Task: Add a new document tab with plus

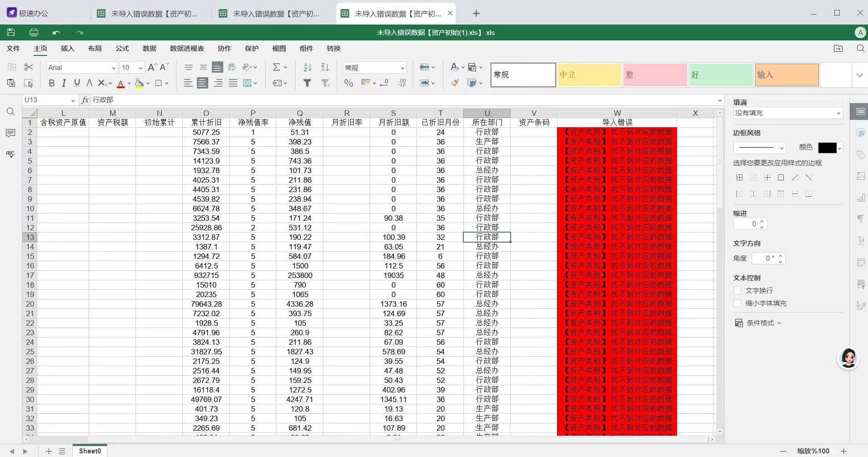Action: pyautogui.click(x=476, y=14)
